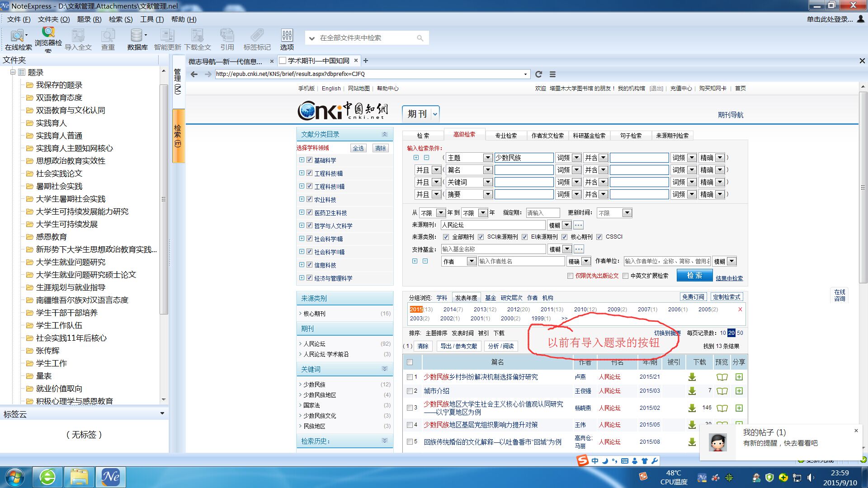Share article 3 with the green plus icon
Viewport: 868px width, 488px height.
tap(739, 408)
